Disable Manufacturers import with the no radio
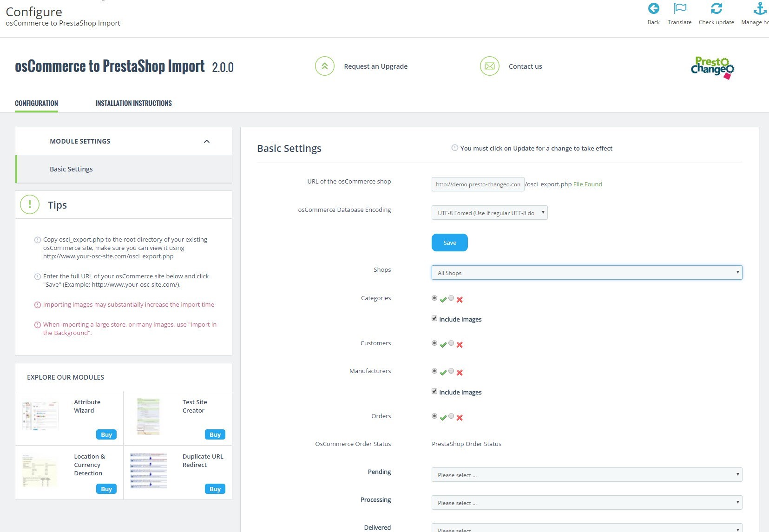769x532 pixels. coord(451,371)
